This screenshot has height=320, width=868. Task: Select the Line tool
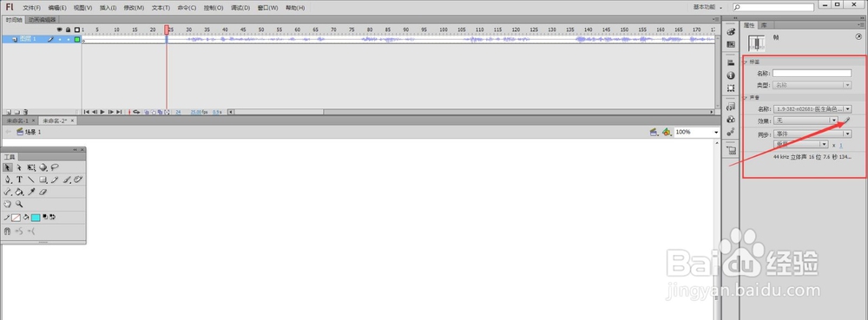point(31,180)
